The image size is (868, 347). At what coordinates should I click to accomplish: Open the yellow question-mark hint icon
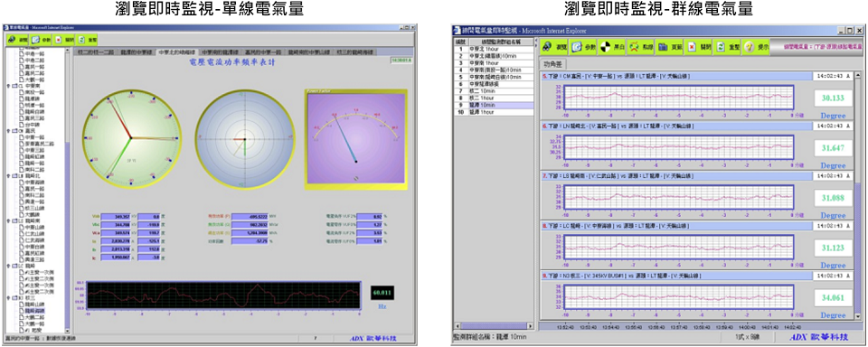[749, 47]
